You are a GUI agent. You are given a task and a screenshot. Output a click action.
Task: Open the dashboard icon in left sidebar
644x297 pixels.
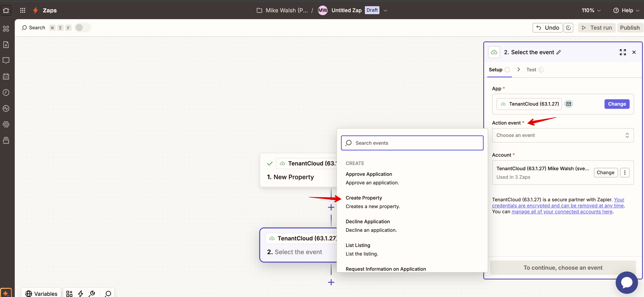(x=6, y=29)
